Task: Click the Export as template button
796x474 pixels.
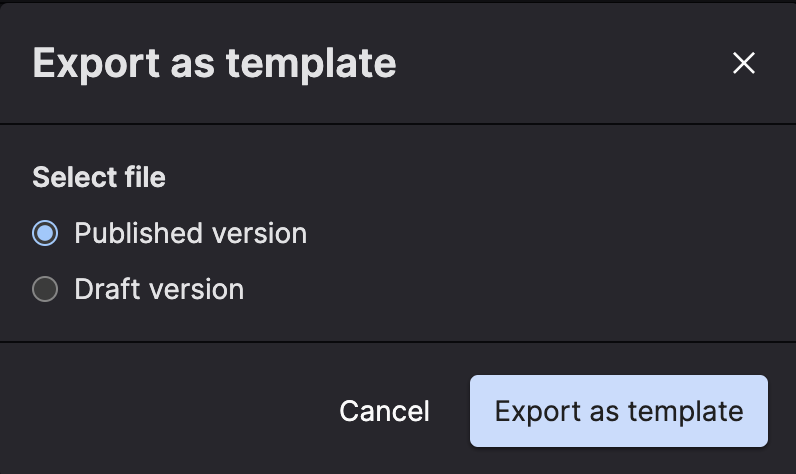Action: [618, 411]
